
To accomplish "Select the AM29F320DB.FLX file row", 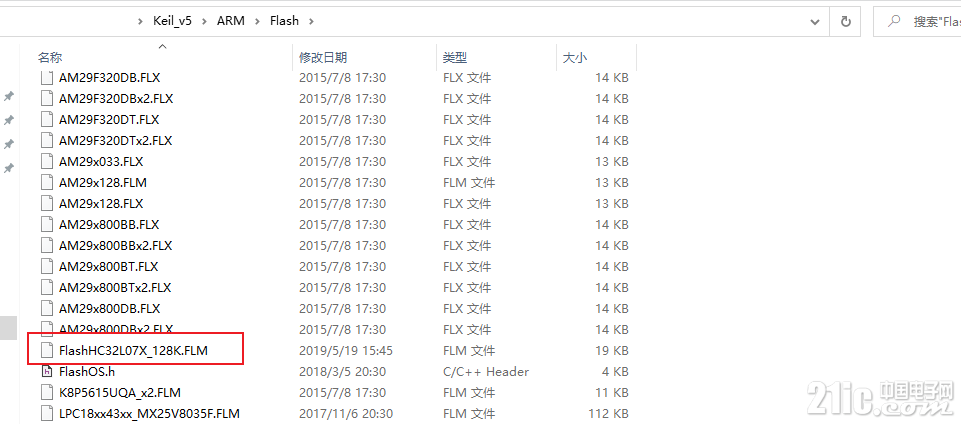I will coord(334,78).
